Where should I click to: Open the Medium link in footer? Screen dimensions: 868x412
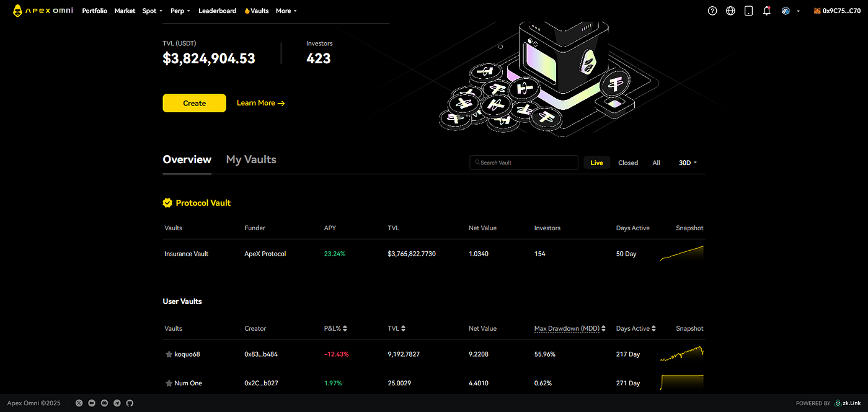[x=92, y=403]
